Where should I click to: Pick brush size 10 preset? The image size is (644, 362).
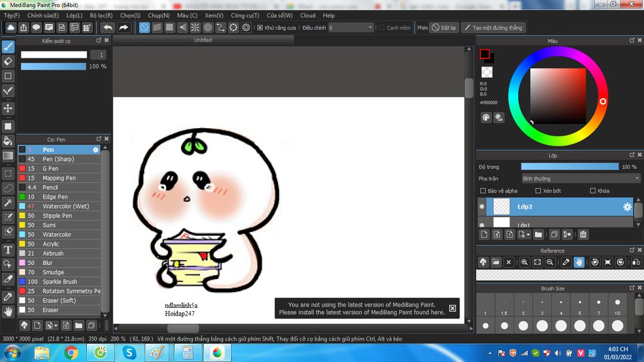[x=618, y=306]
